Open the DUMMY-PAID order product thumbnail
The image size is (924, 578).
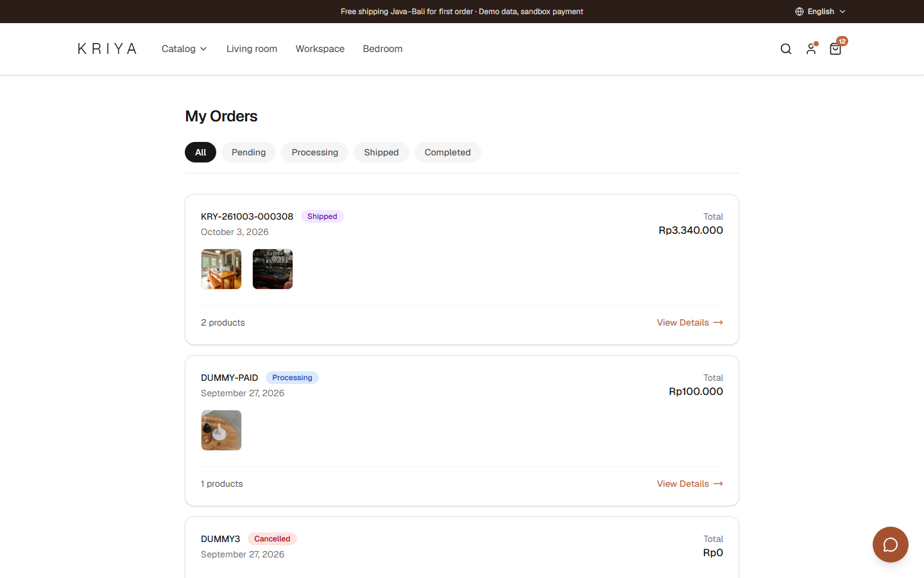click(x=221, y=430)
